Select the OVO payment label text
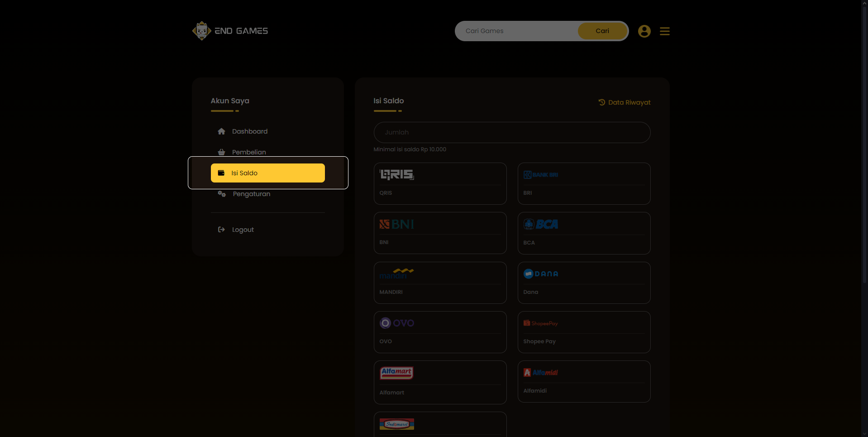868x437 pixels. pos(386,341)
